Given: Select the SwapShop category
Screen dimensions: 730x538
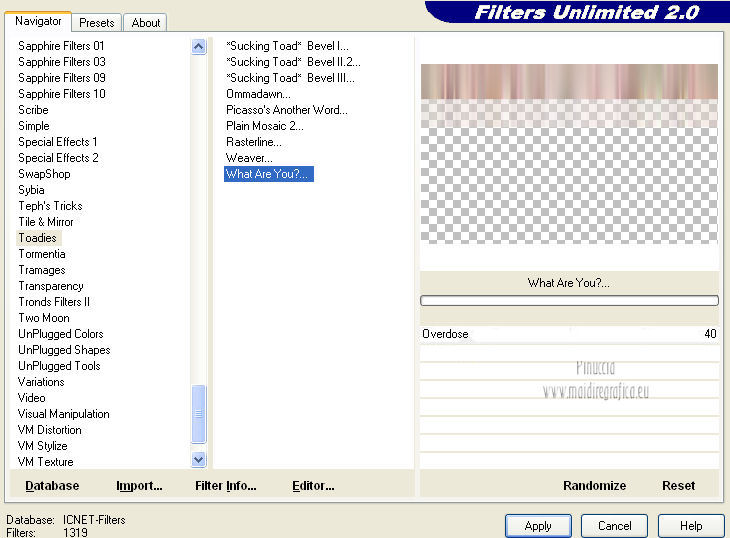Looking at the screenshot, I should [x=44, y=174].
